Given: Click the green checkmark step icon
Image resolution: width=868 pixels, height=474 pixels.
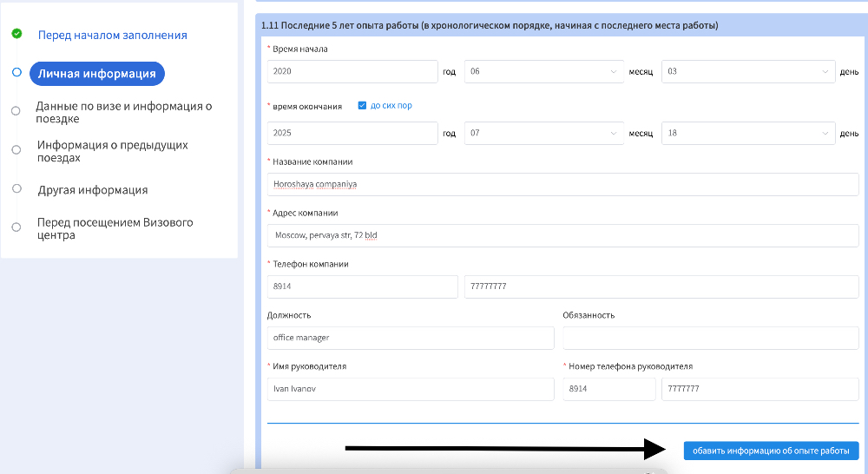Looking at the screenshot, I should [x=16, y=34].
